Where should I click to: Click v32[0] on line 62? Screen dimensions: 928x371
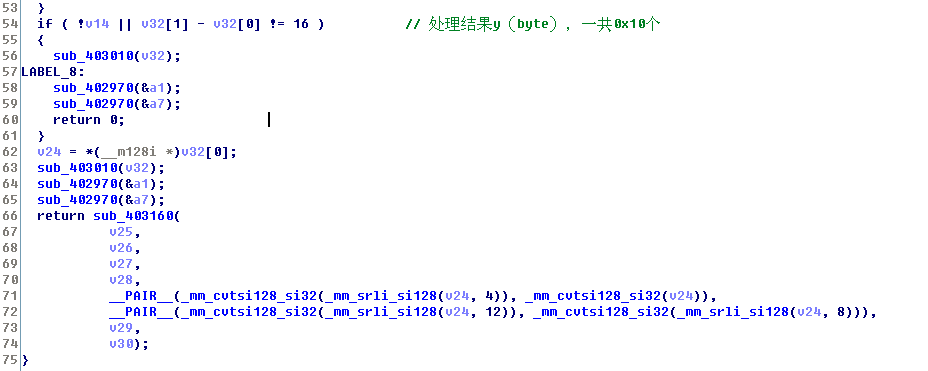(x=204, y=152)
